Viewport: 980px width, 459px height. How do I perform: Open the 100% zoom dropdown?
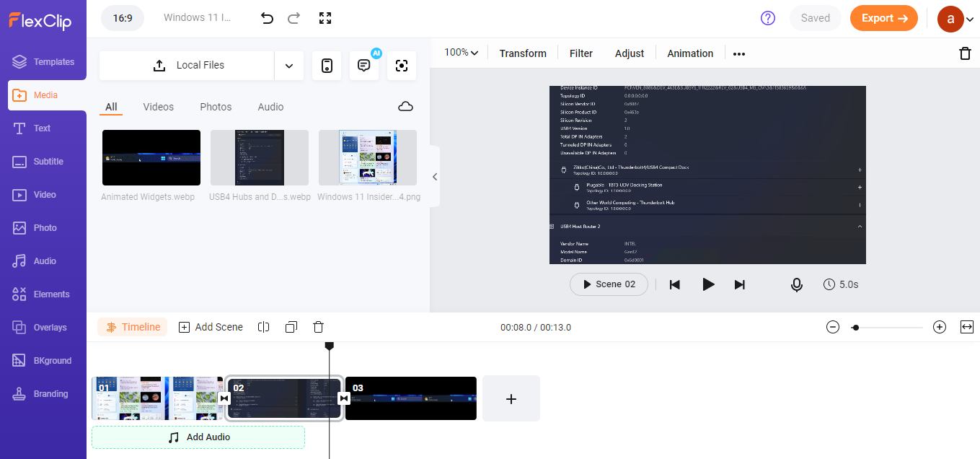[x=462, y=53]
